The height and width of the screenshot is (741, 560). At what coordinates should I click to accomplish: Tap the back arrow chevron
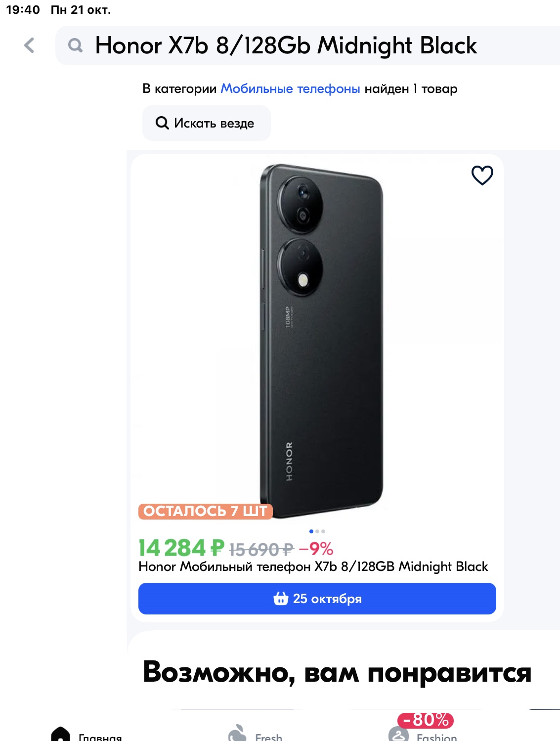coord(30,45)
